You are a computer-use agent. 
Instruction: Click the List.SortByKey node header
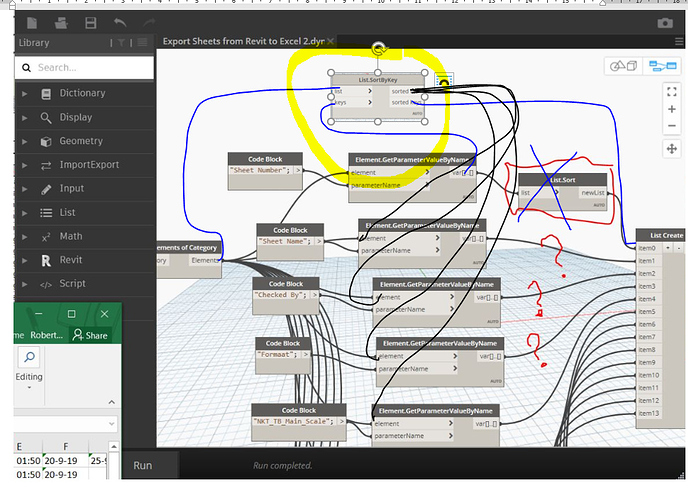point(378,80)
